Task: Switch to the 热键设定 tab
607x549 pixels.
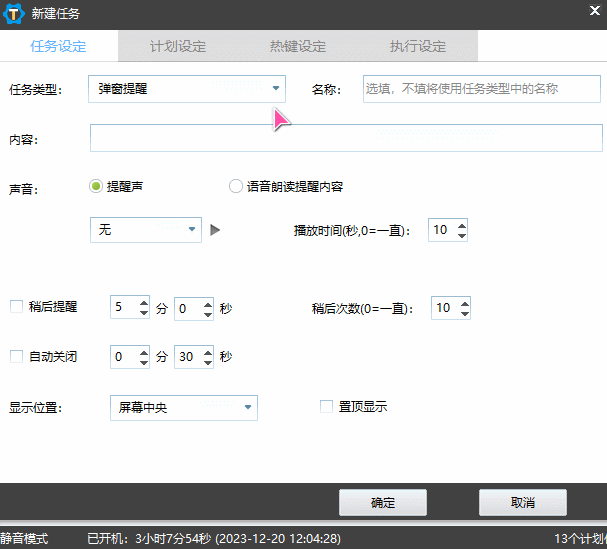Action: [297, 46]
